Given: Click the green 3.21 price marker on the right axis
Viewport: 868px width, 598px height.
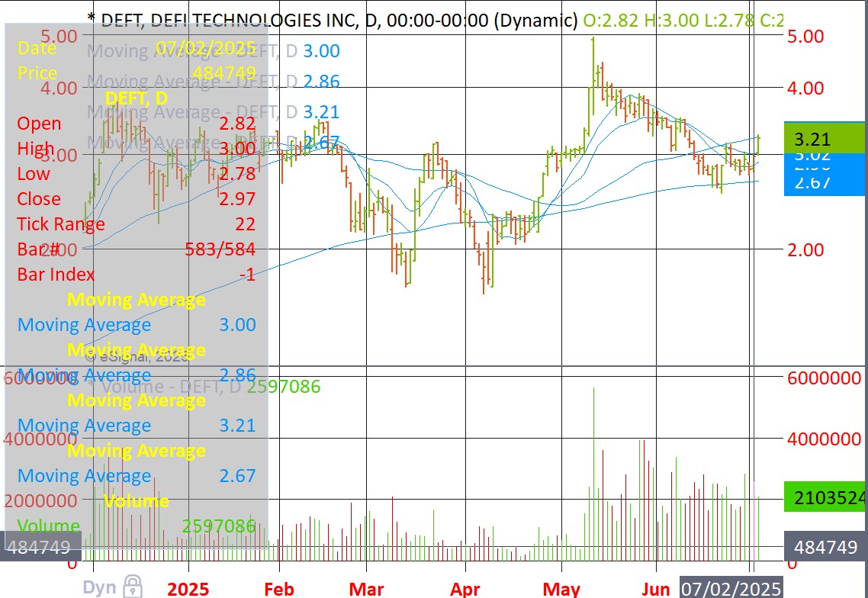Looking at the screenshot, I should (825, 138).
